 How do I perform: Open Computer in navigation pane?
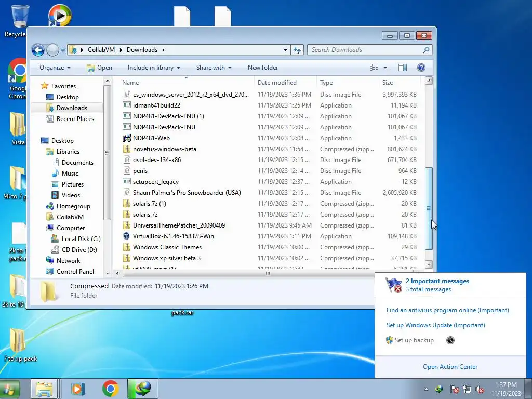[71, 228]
